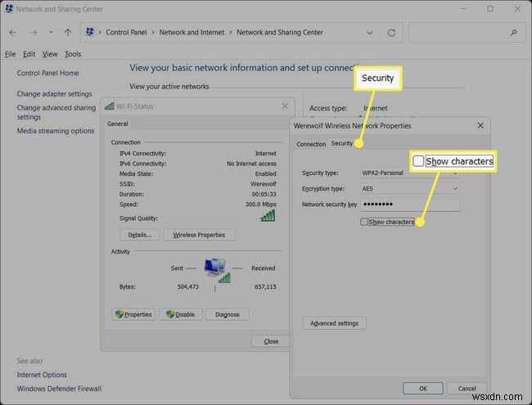The width and height of the screenshot is (532, 405).
Task: Open the Security type dropdown
Action: 409,173
